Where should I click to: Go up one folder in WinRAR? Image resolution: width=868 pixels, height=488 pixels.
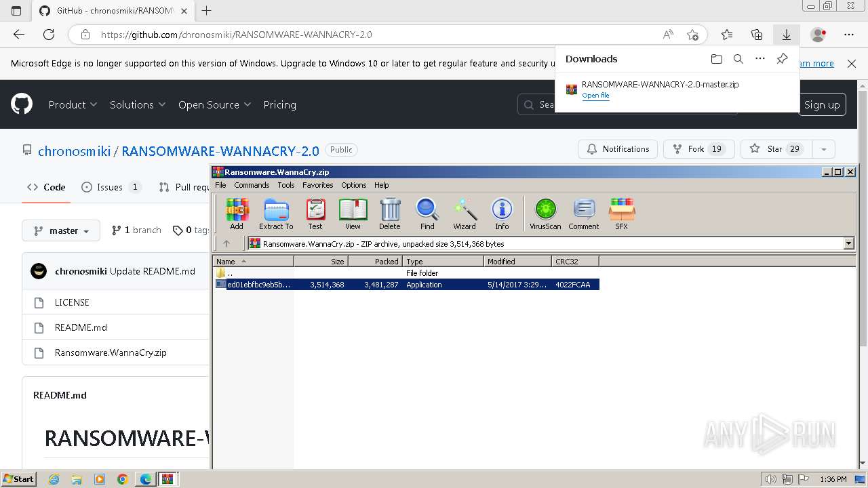[x=226, y=243]
